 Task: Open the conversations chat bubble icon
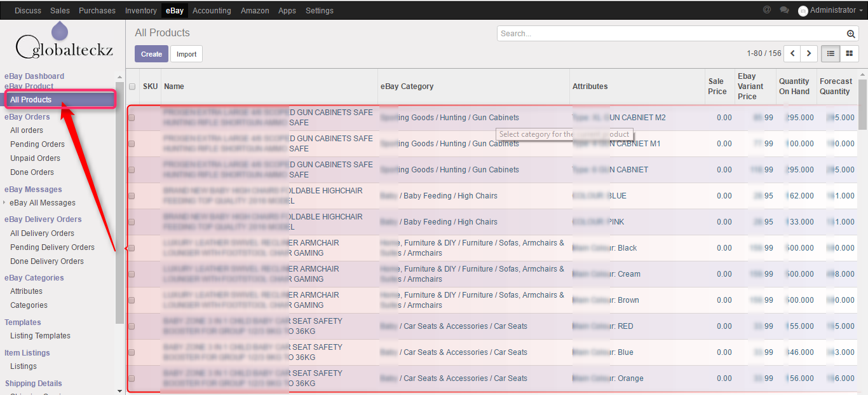click(784, 10)
